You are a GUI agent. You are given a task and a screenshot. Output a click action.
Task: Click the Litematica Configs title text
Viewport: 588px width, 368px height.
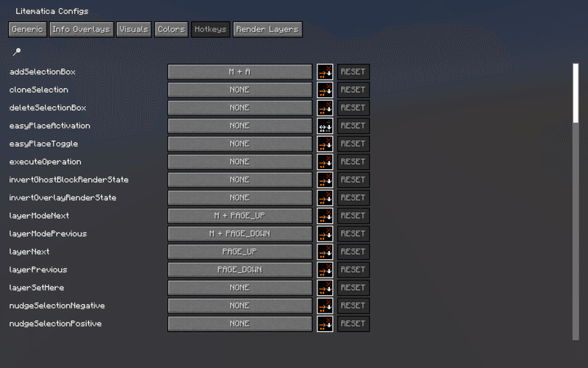tap(52, 11)
